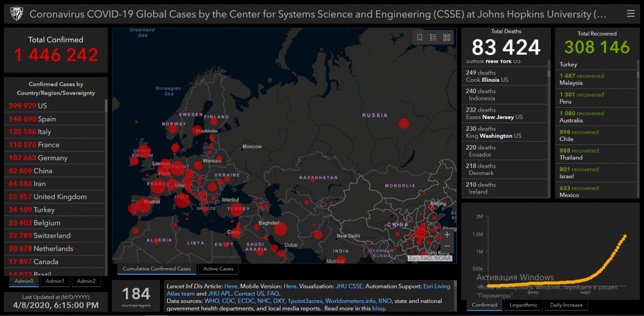The width and height of the screenshot is (644, 316).
Task: Open the Worldometers.info data source link
Action: tap(349, 301)
